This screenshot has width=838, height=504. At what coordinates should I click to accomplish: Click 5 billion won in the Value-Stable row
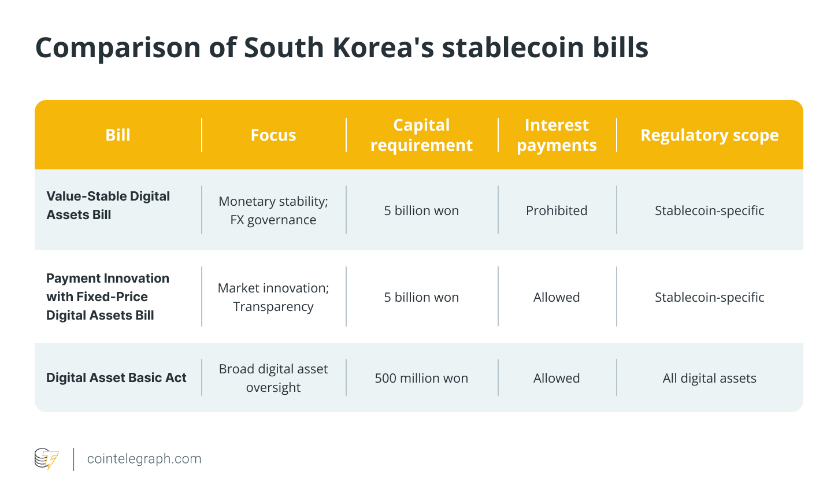coord(421,211)
